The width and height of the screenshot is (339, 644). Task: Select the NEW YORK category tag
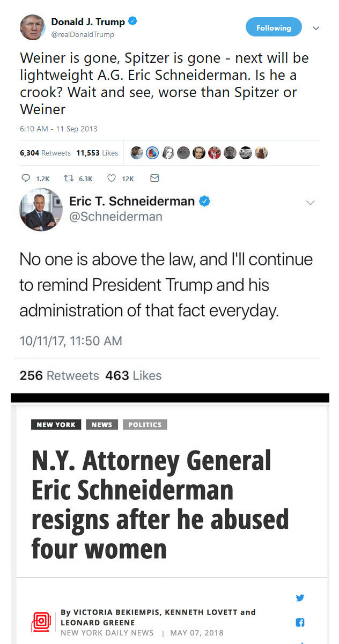pyautogui.click(x=56, y=425)
